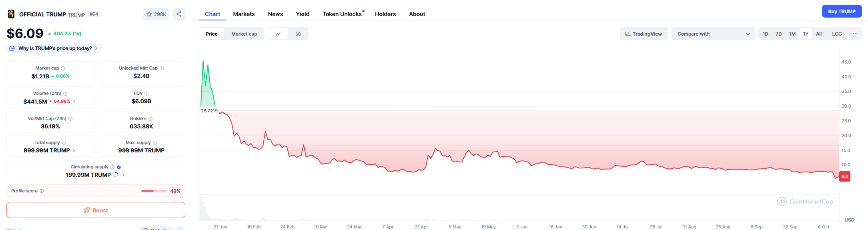Click the Market cap info icon

click(x=63, y=68)
